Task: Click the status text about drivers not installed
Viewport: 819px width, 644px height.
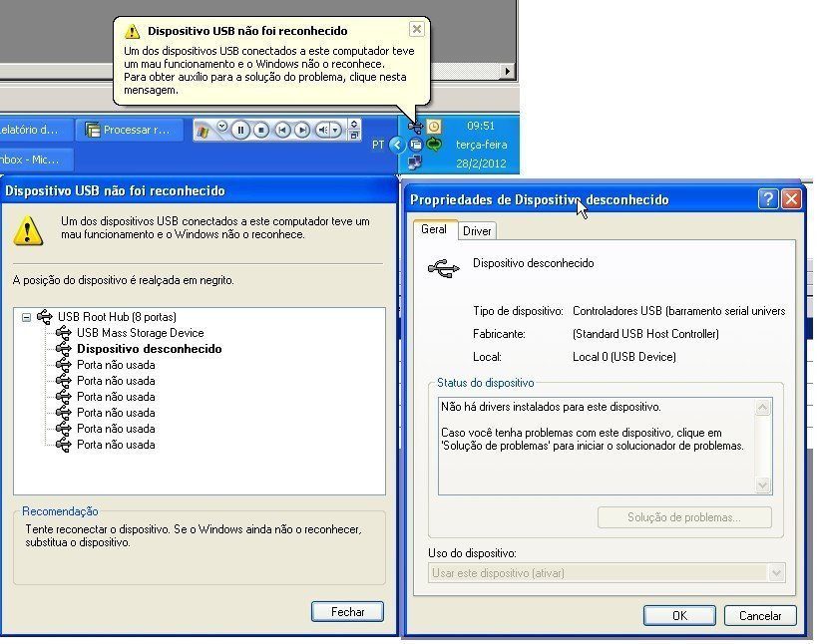Action: tap(551, 407)
